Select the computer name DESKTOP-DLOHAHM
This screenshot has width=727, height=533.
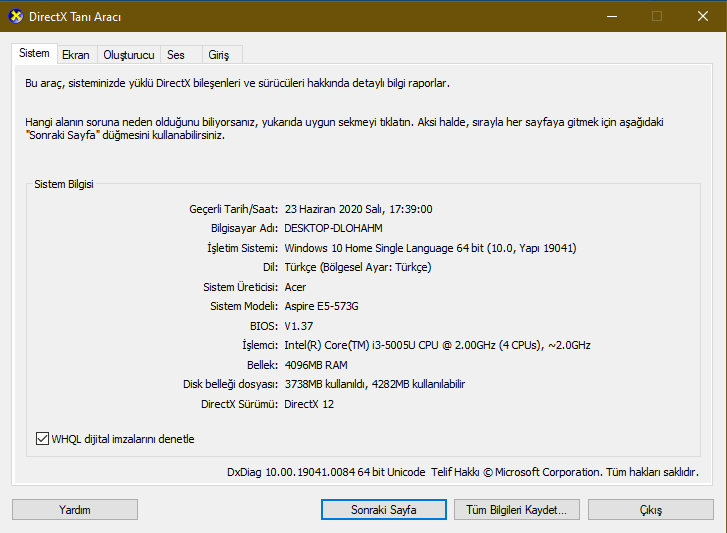[x=333, y=228]
